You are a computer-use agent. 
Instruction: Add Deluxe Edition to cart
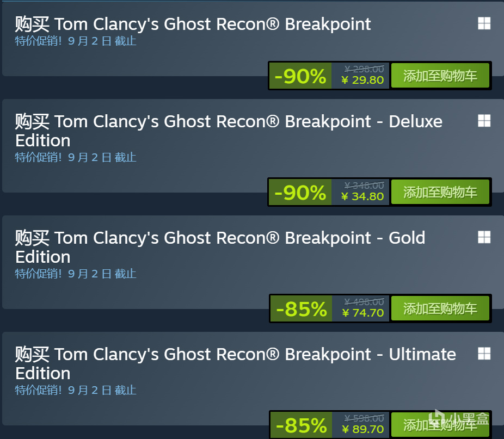pyautogui.click(x=440, y=192)
